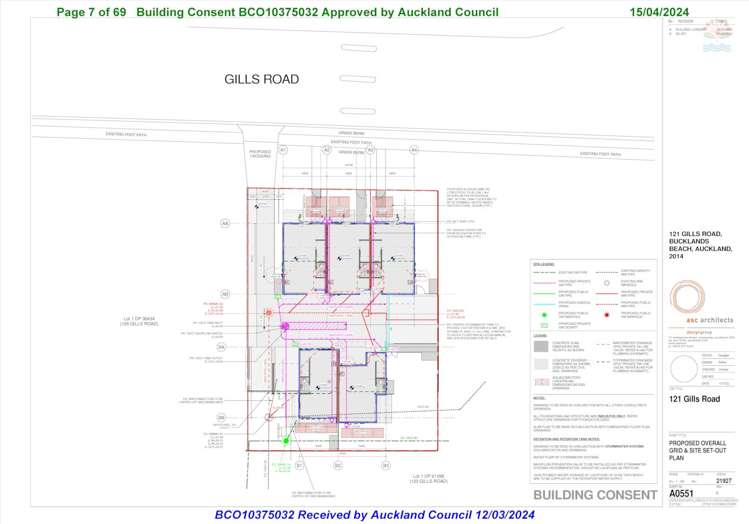Click grid bubble B1 below the plan

pyautogui.click(x=300, y=465)
